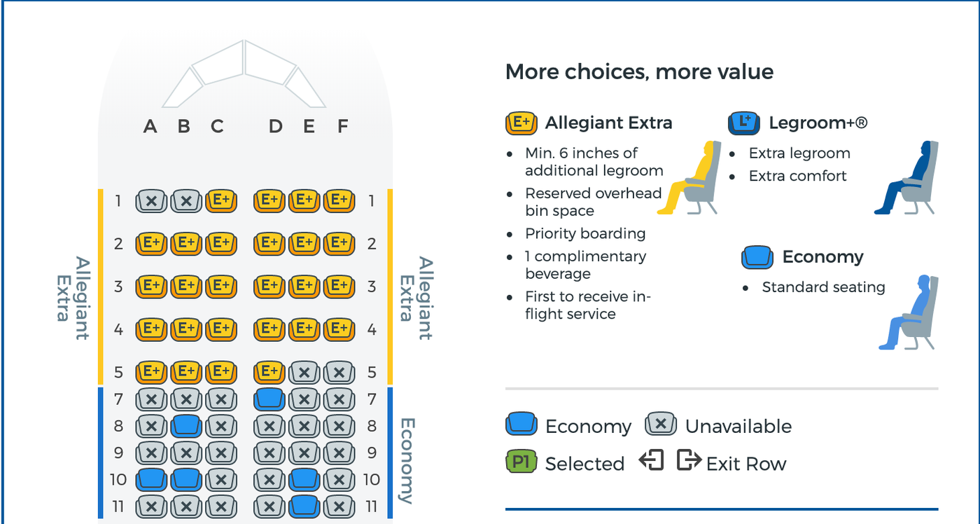Screen dimensions: 980x524
Task: Click the right Exit Row arrow icon
Action: [689, 462]
